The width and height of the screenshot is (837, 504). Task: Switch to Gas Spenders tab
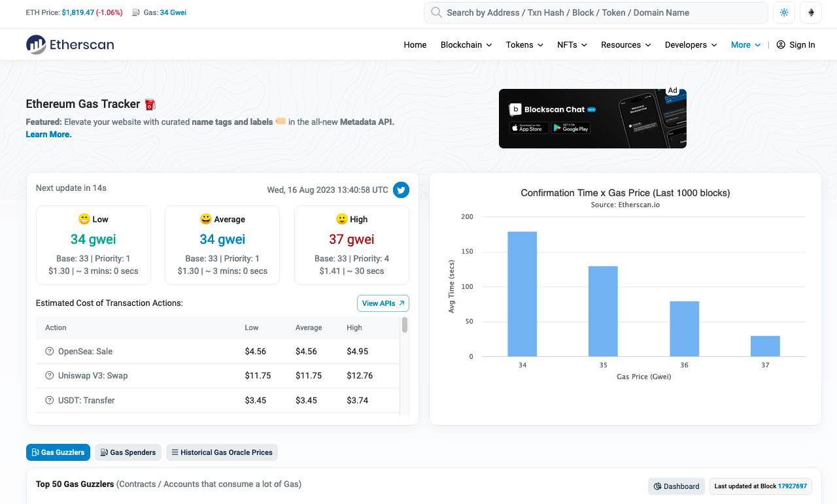click(128, 452)
